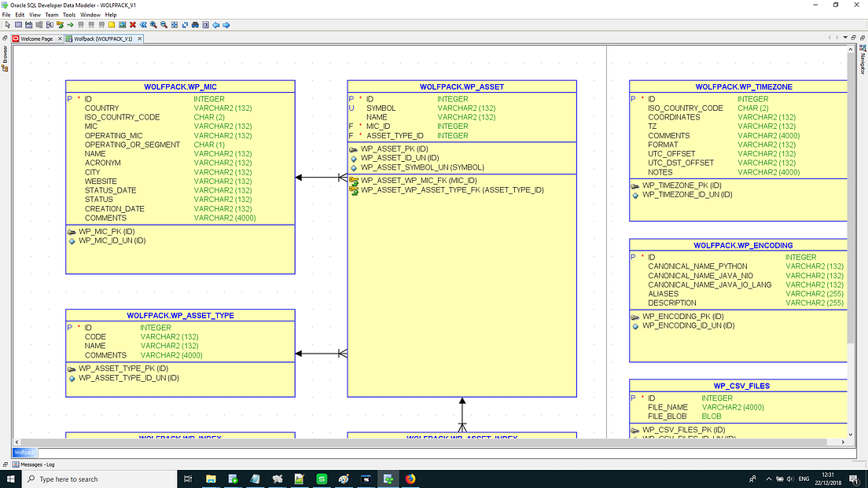Open search using the binoculars icon

(194, 24)
